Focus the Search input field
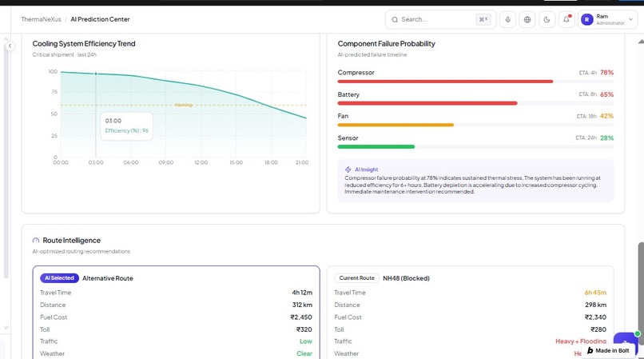The width and height of the screenshot is (644, 359). point(441,19)
